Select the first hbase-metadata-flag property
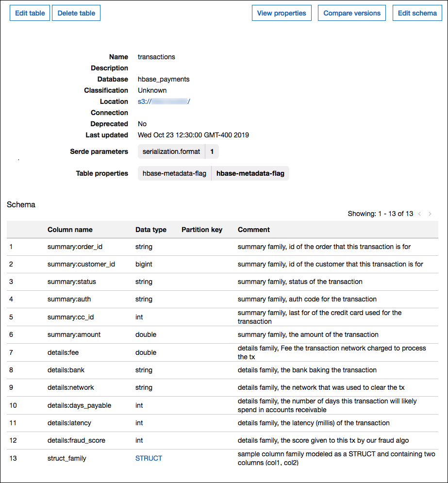This screenshot has width=448, height=483. pyautogui.click(x=174, y=173)
